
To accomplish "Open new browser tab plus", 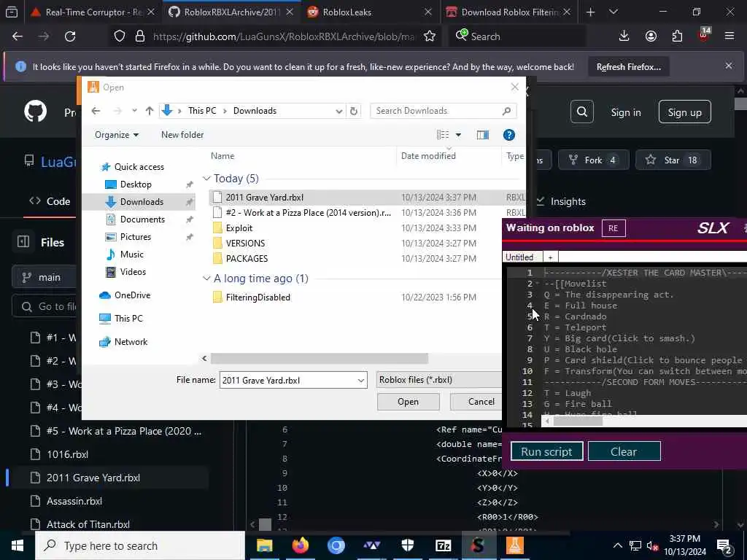I will click(x=591, y=12).
